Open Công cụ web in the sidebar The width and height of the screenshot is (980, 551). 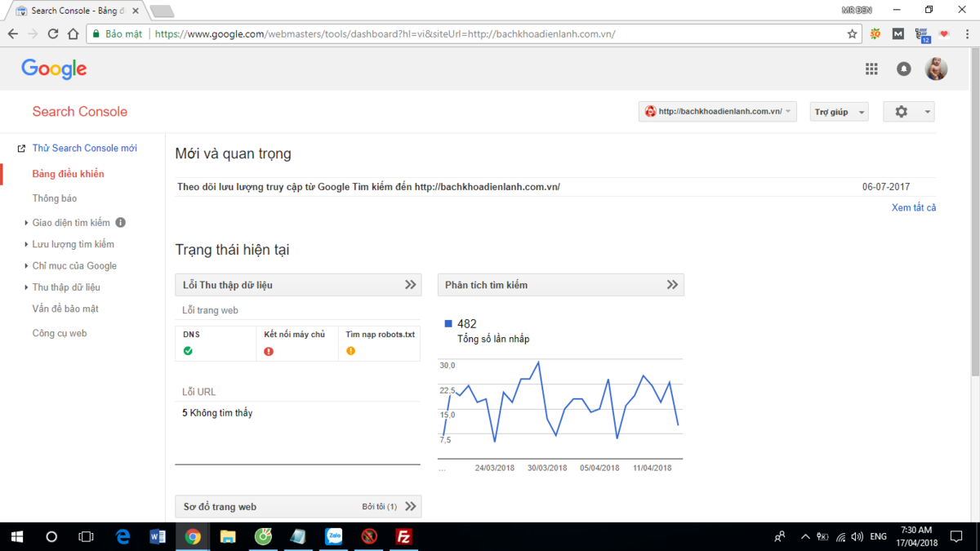coord(59,333)
